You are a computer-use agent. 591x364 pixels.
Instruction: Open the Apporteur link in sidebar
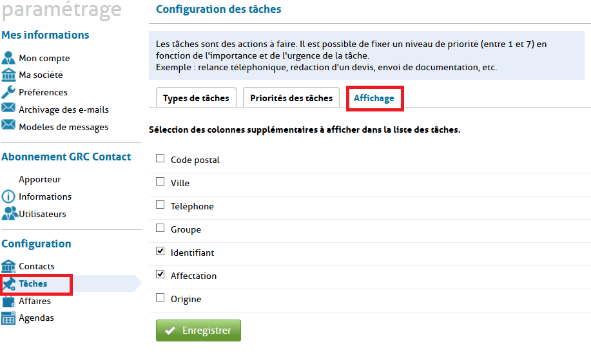40,179
